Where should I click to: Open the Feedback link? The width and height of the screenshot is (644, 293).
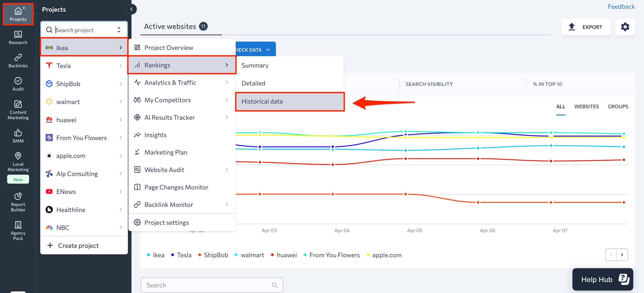point(621,6)
